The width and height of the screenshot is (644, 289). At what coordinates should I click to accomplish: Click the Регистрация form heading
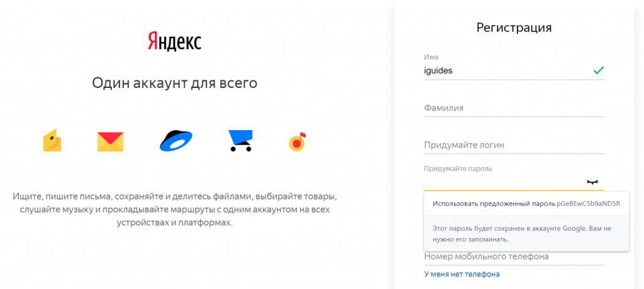514,28
